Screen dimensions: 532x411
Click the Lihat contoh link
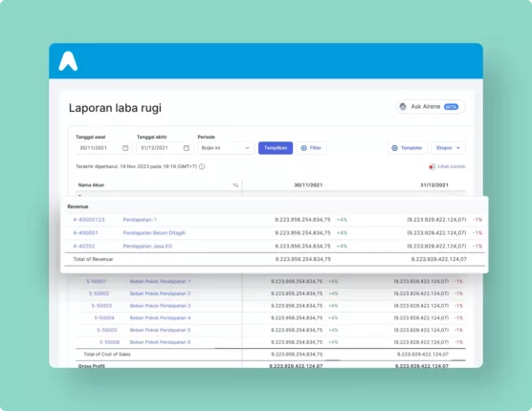(x=452, y=166)
